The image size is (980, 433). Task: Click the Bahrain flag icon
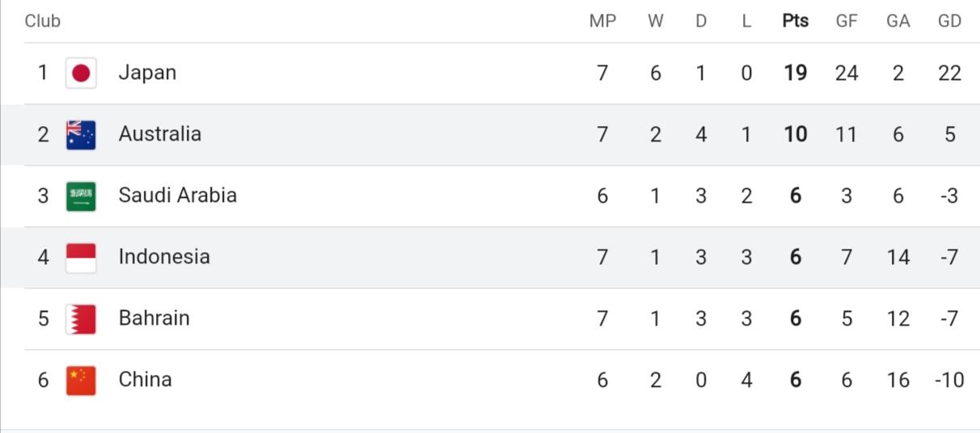[x=81, y=319]
